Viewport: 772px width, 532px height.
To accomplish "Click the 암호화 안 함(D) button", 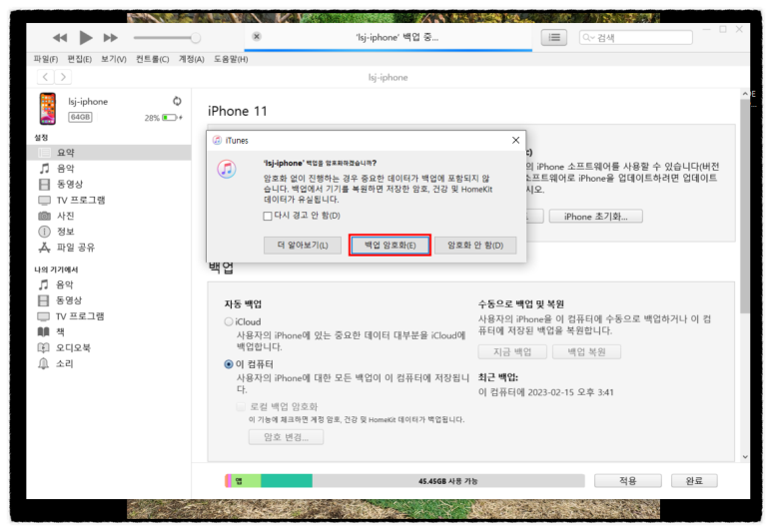I will (x=475, y=246).
